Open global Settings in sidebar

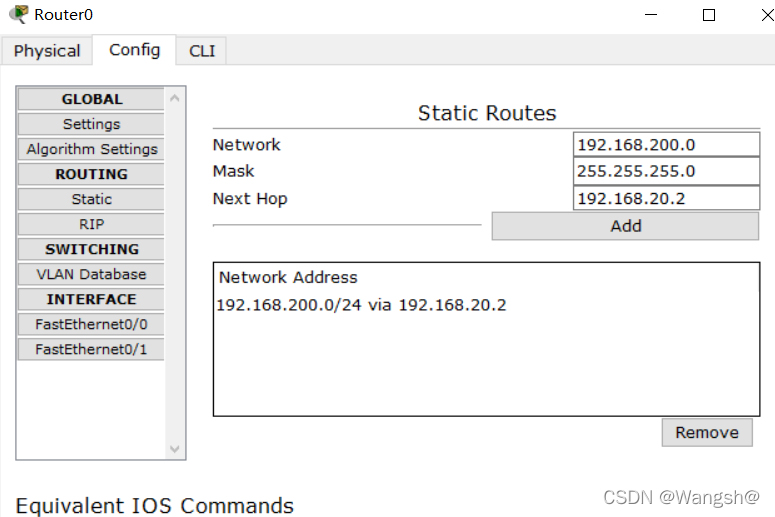point(91,124)
